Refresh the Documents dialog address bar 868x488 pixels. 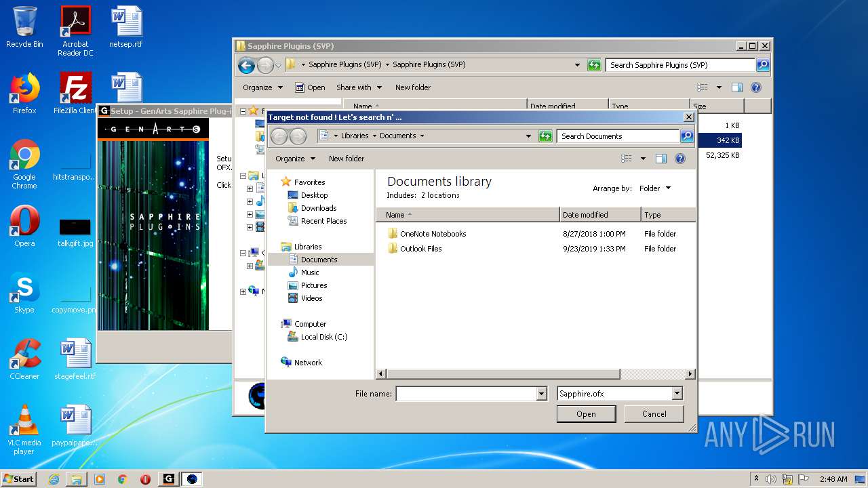[x=545, y=136]
